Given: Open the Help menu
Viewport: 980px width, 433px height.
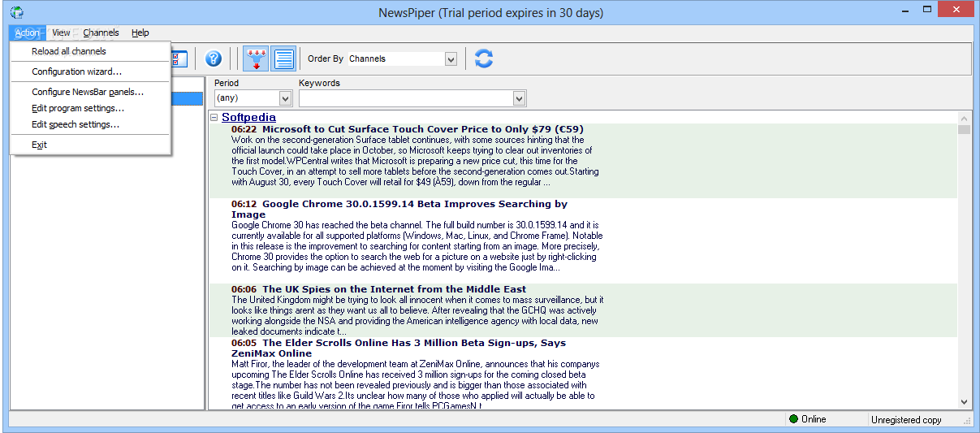Looking at the screenshot, I should coord(140,32).
